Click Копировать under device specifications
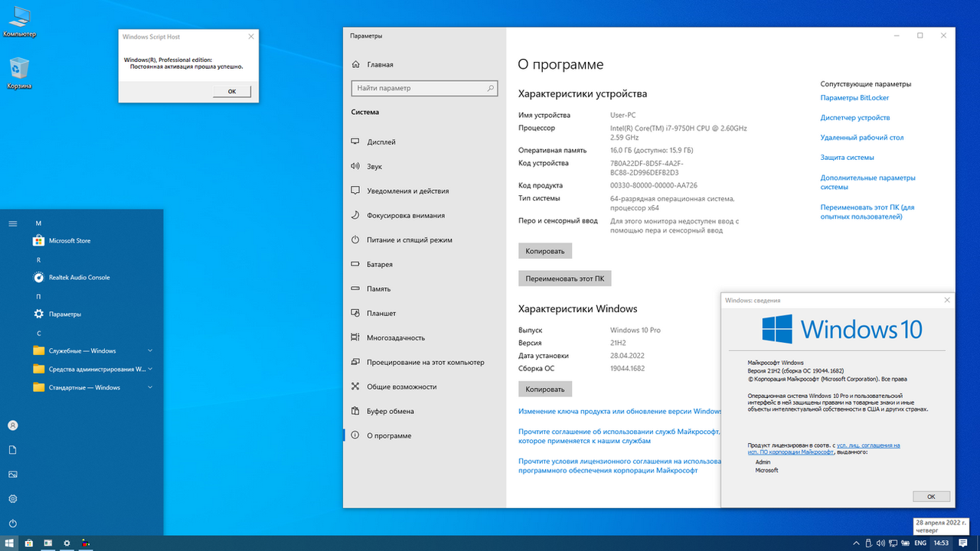 (x=545, y=251)
